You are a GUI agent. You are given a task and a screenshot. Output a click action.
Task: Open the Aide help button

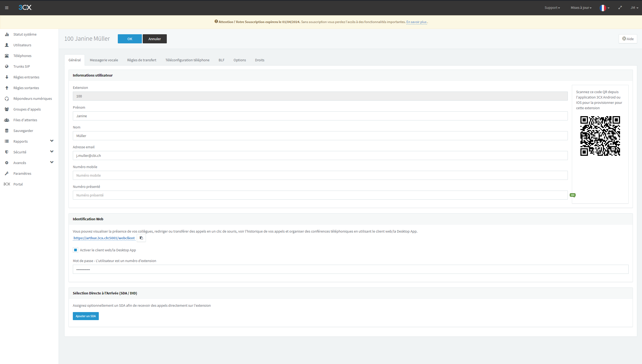[x=628, y=39]
